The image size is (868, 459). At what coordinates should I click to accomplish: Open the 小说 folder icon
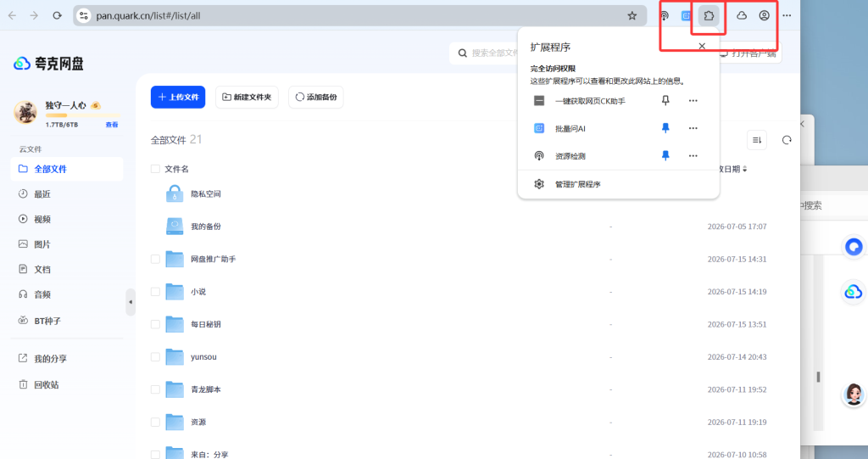pos(175,292)
